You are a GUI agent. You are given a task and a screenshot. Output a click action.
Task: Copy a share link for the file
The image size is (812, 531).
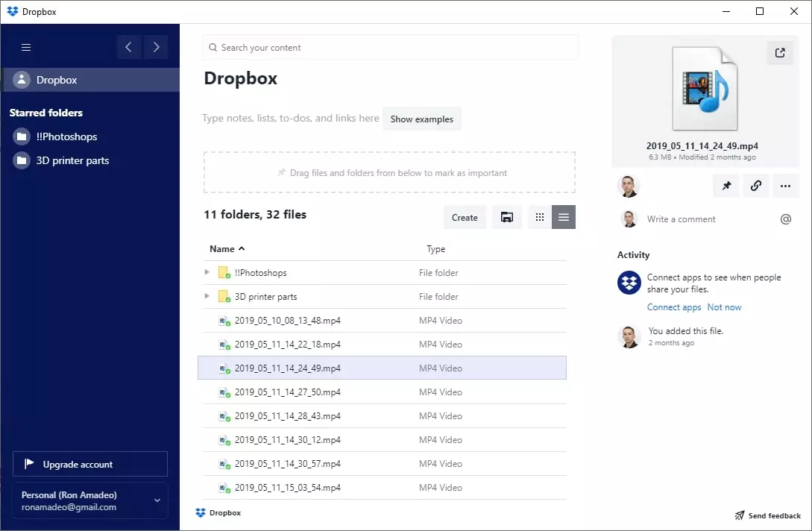click(756, 186)
